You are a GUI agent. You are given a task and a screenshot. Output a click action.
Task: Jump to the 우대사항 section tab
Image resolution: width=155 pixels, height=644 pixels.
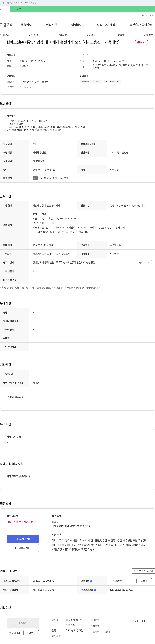coord(62,35)
